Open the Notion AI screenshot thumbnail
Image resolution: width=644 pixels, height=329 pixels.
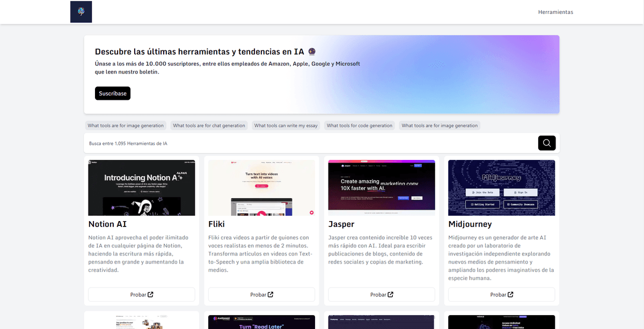coord(142,188)
